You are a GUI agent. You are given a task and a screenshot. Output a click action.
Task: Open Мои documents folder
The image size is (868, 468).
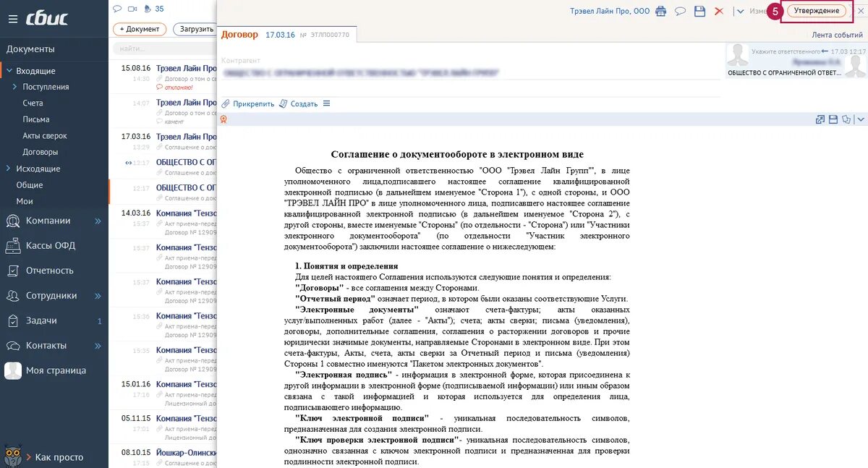(x=25, y=201)
